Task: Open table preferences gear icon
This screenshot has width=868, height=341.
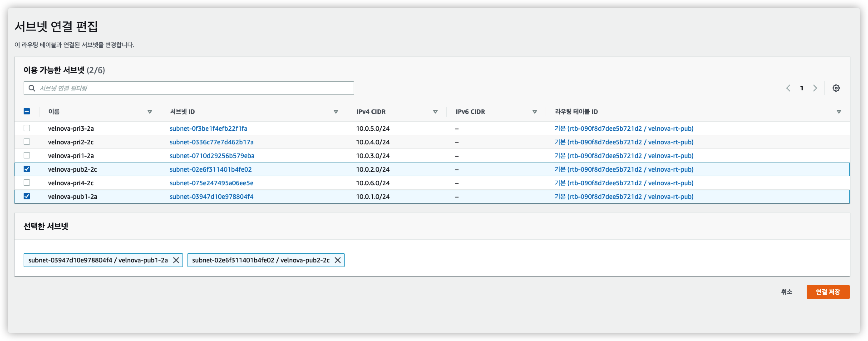Action: click(x=836, y=88)
